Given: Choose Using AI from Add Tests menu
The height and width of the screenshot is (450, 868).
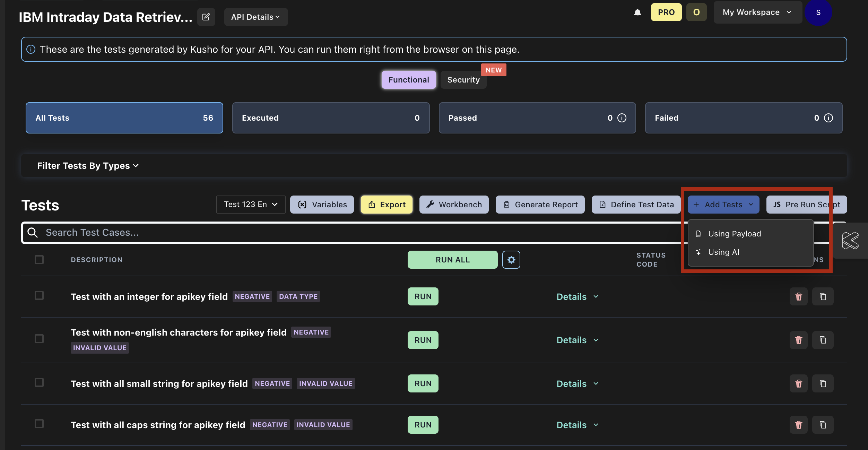Looking at the screenshot, I should (750, 252).
